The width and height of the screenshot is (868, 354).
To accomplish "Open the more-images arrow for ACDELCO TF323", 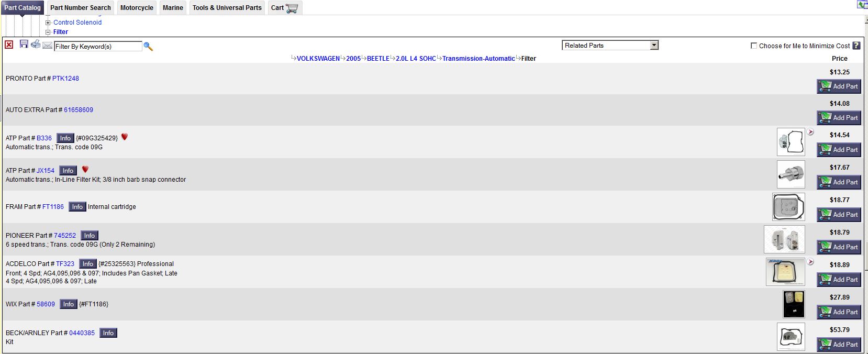I will [810, 262].
